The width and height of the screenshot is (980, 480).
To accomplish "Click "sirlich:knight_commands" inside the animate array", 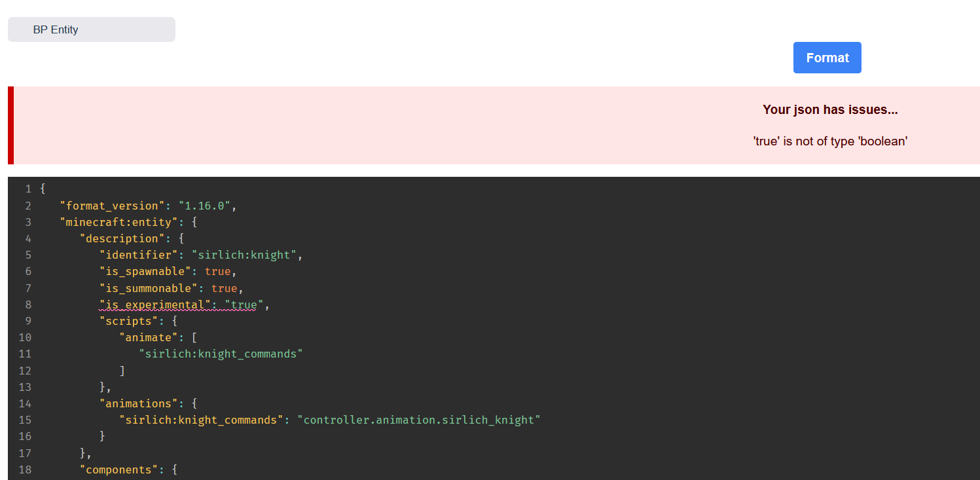I will [221, 354].
